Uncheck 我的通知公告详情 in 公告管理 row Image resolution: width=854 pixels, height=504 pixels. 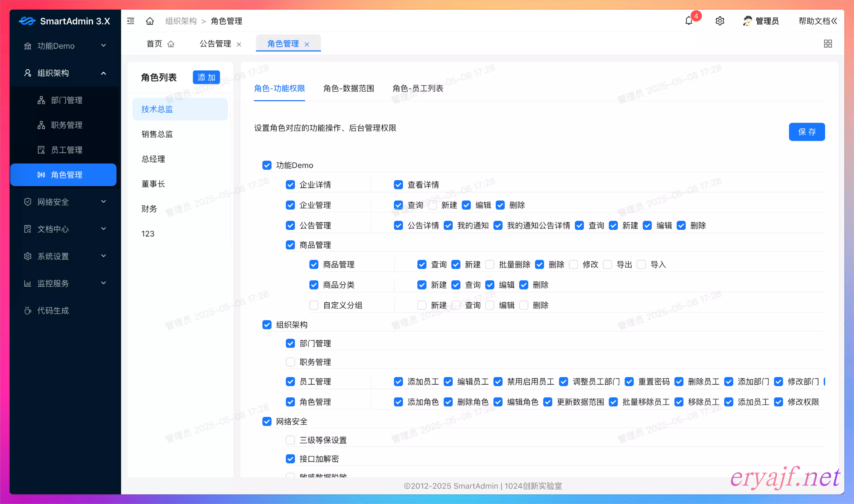point(498,226)
